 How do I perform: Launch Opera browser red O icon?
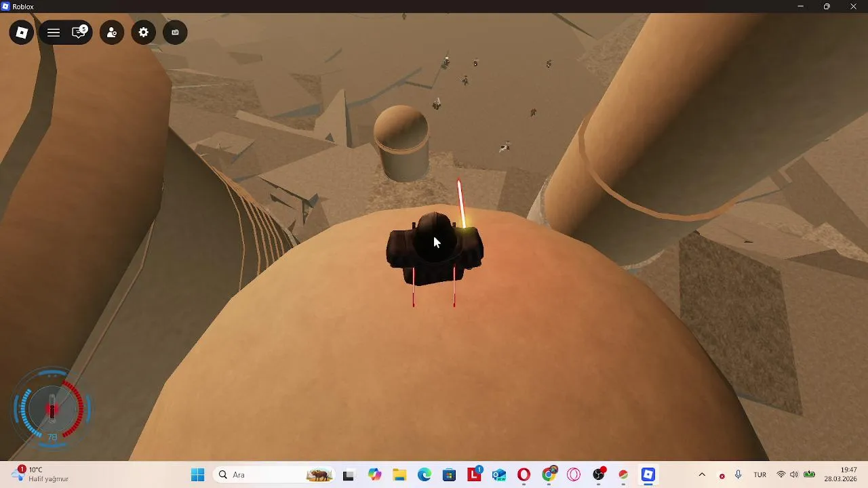pos(524,475)
